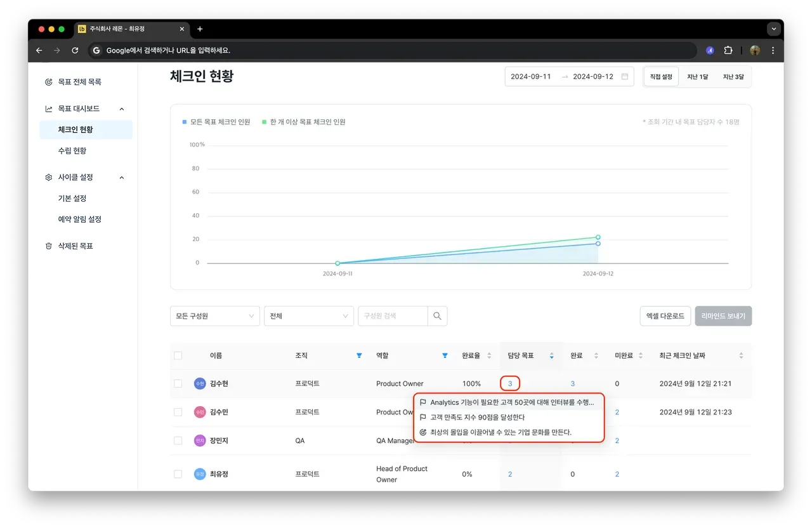Screen dimensions: 812x528
Task: Open the tab list chevron in browser
Action: [773, 29]
